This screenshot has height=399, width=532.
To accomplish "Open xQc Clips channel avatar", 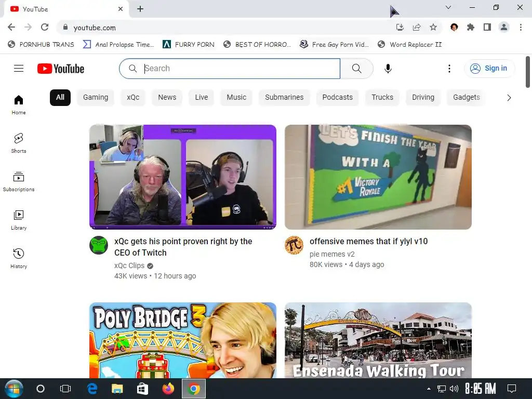I will 99,245.
